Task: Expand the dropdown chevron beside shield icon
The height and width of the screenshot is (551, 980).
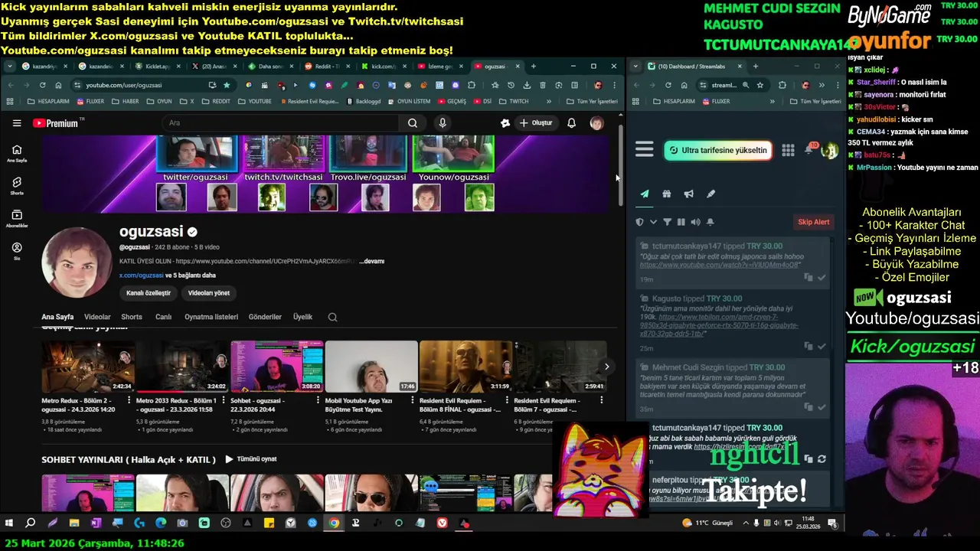Action: click(653, 222)
